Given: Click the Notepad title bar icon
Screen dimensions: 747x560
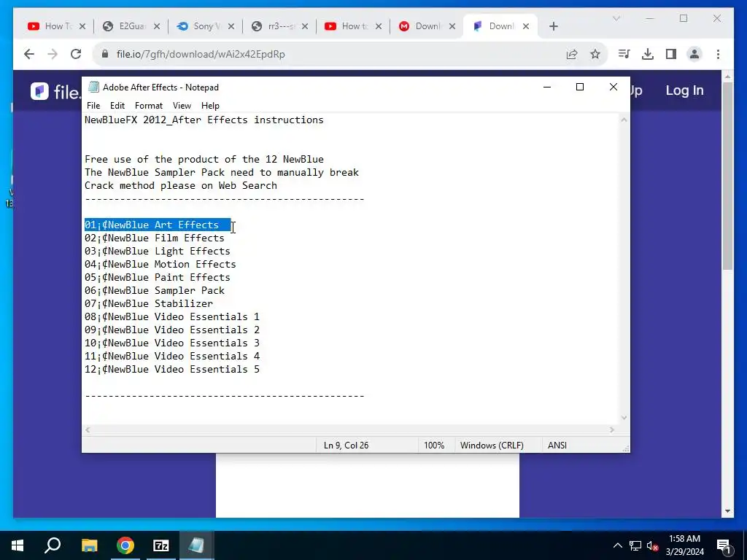Looking at the screenshot, I should click(94, 87).
